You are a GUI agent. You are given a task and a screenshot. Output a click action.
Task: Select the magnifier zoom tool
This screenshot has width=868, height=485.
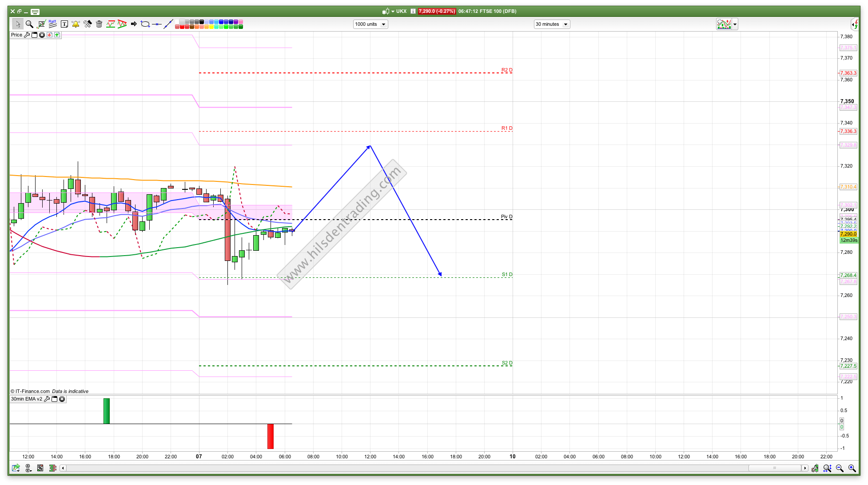point(29,24)
